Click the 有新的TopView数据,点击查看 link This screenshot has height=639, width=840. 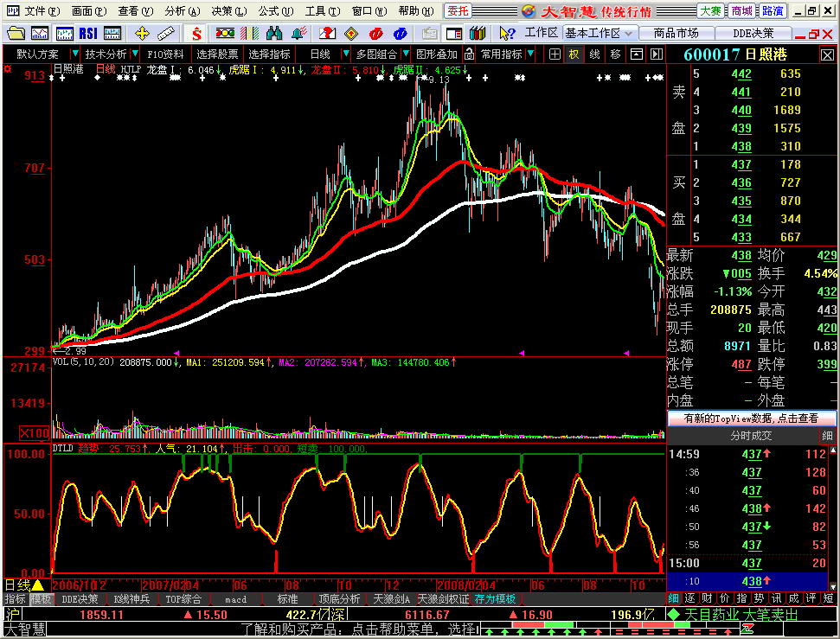click(x=751, y=419)
